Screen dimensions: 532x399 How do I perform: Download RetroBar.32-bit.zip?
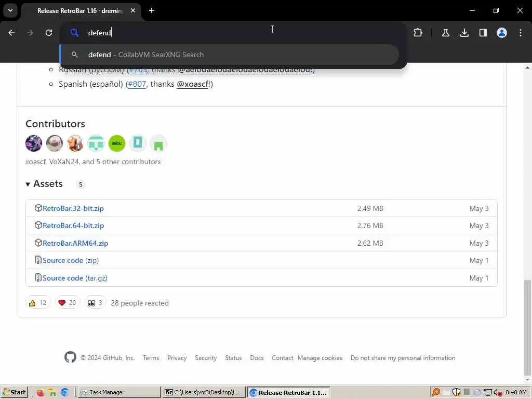(x=73, y=208)
